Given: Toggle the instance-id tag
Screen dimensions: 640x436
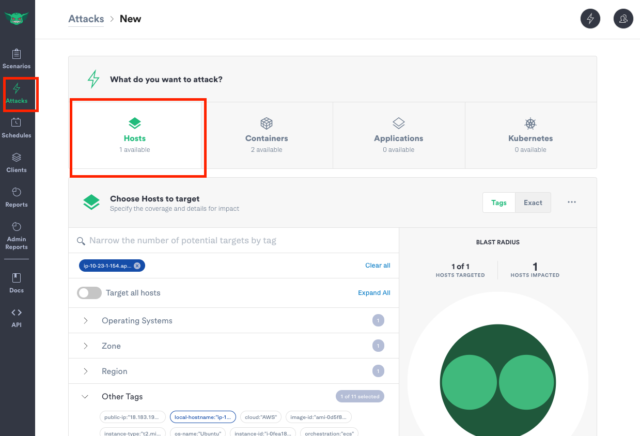Looking at the screenshot, I should (x=263, y=433).
